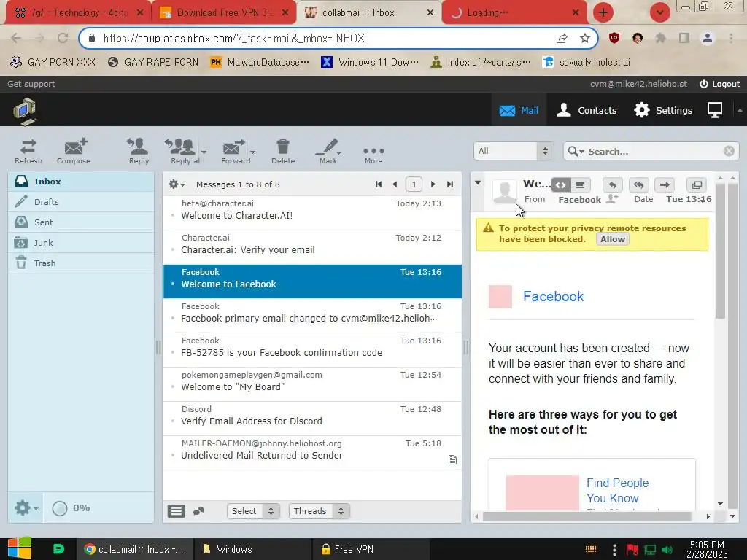Go to last page of messages

pos(449,184)
